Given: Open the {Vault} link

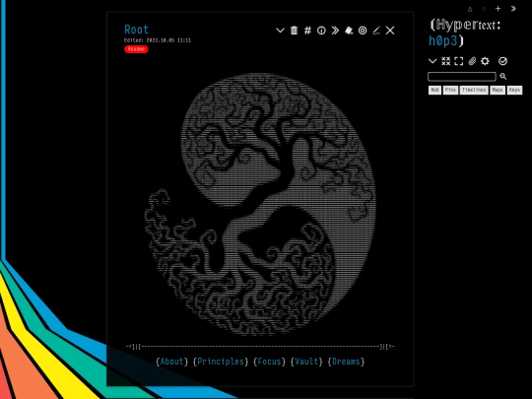Looking at the screenshot, I should [306, 362].
